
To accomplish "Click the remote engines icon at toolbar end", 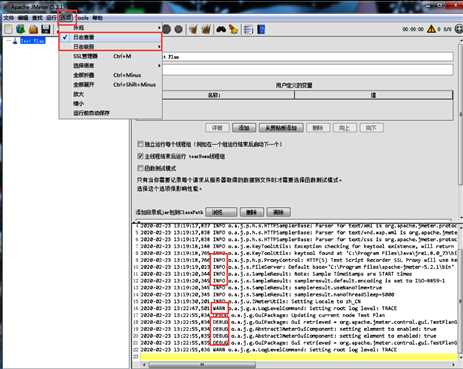I will point(458,29).
